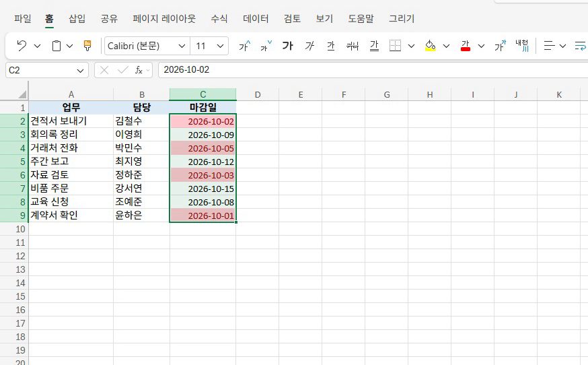
Task: Select column K header
Action: (x=559, y=95)
